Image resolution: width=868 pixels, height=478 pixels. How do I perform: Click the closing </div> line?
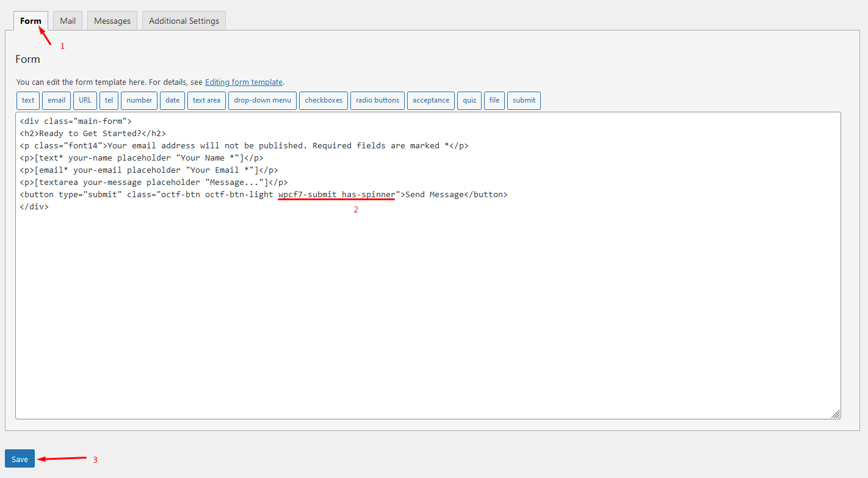tap(34, 207)
